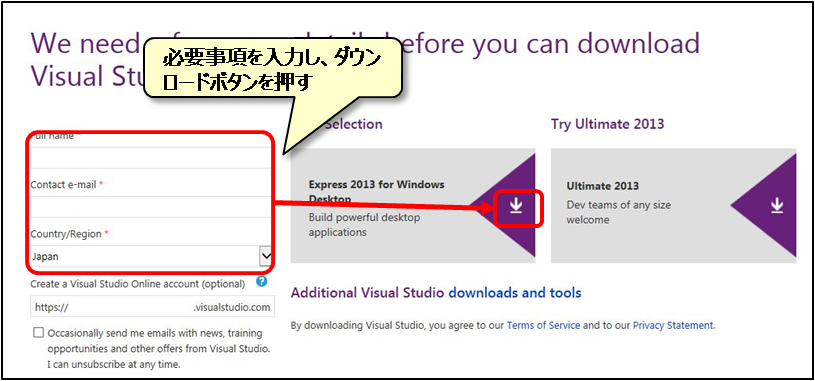Viewport: 815px width, 381px height.
Task: Click Additional Visual Studio heading text
Action: [x=367, y=293]
